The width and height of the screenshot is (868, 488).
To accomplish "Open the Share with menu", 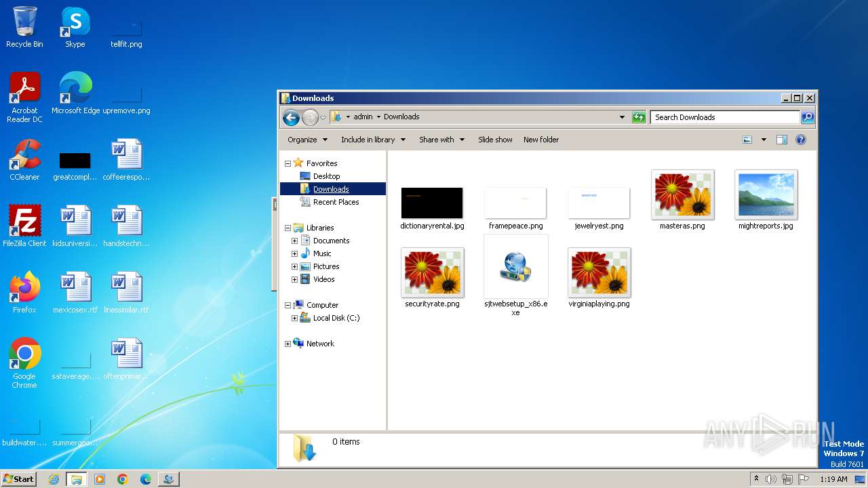I will pos(441,140).
